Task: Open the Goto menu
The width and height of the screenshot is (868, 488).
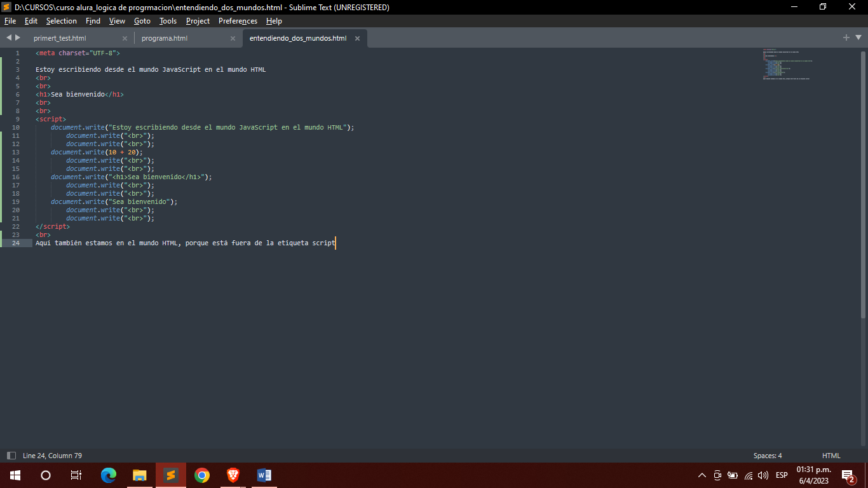Action: point(142,21)
